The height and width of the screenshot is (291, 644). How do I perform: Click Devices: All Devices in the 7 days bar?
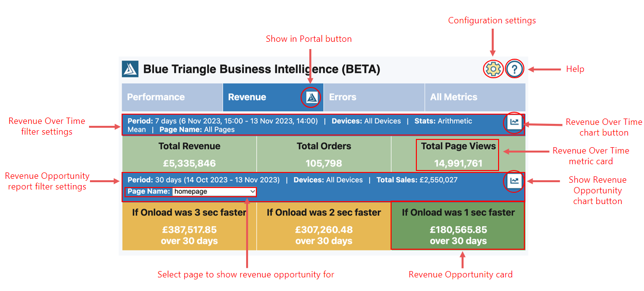pos(366,121)
